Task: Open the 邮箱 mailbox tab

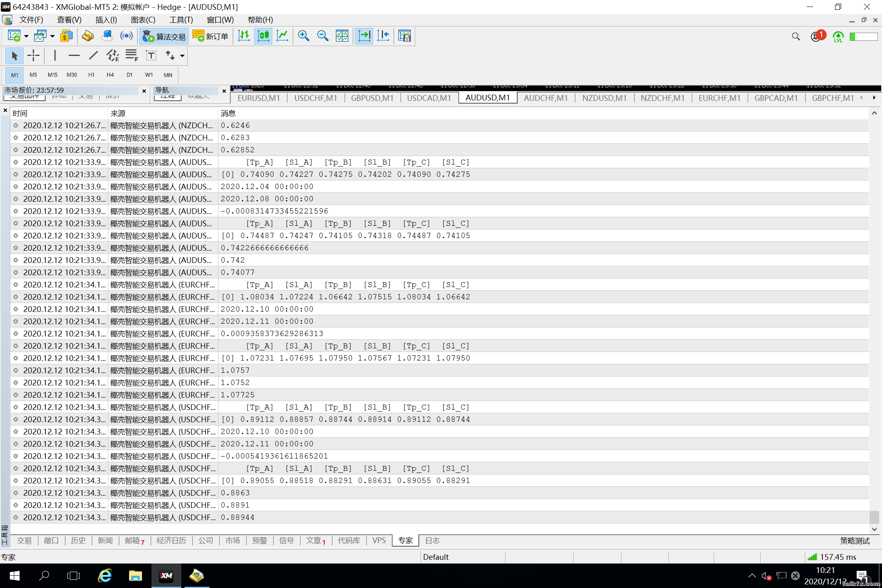Action: [x=135, y=541]
